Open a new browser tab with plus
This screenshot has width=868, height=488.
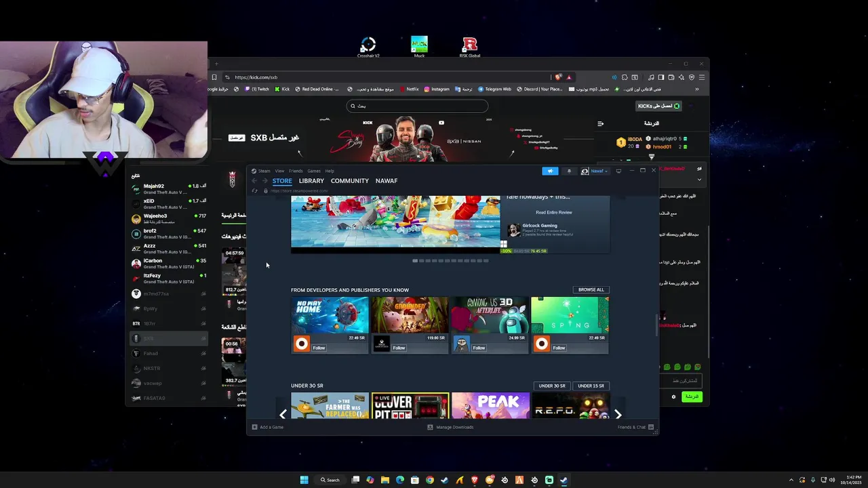[x=217, y=64]
